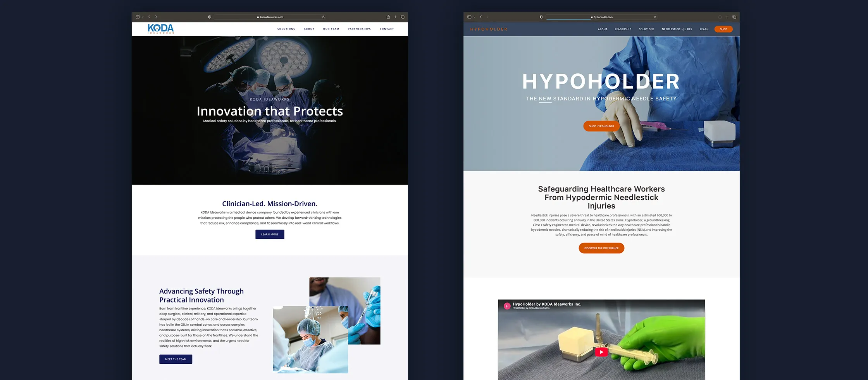The width and height of the screenshot is (868, 380).
Task: Go forward in the KODA browser window
Action: coord(156,17)
